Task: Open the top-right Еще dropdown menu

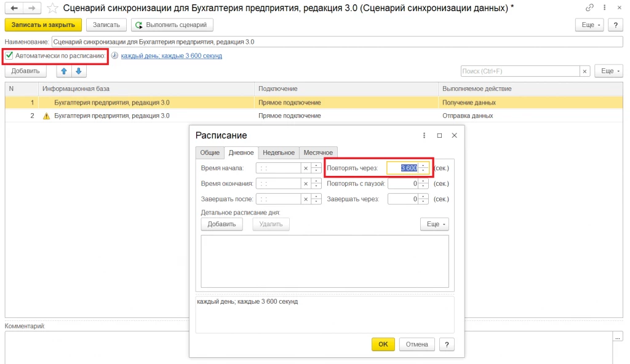Action: coord(590,25)
